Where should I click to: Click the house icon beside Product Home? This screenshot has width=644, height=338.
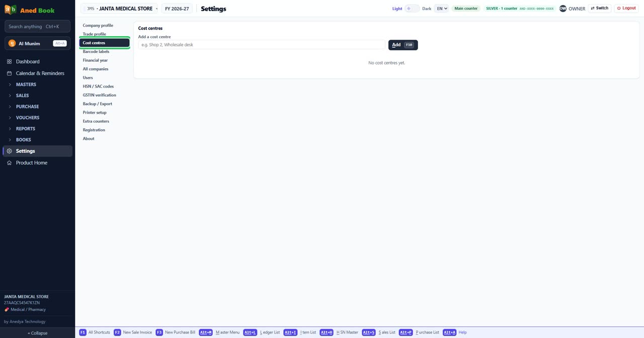(x=9, y=163)
